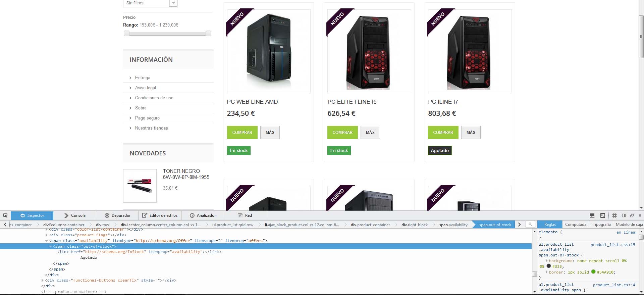The height and width of the screenshot is (295, 644).
Task: Open the Red tab
Action: pyautogui.click(x=245, y=215)
